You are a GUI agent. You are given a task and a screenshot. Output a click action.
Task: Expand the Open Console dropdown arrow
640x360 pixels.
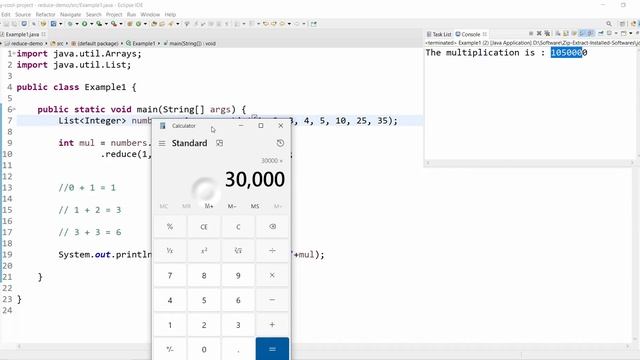[x=631, y=33]
